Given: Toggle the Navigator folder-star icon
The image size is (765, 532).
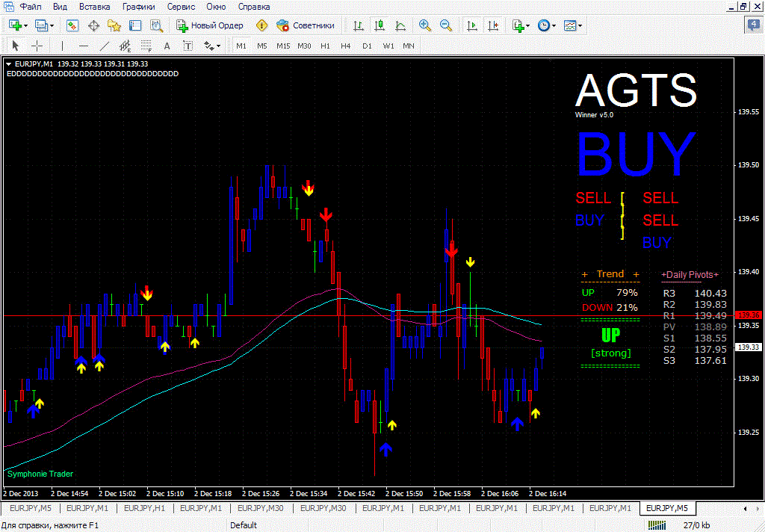Looking at the screenshot, I should (114, 25).
